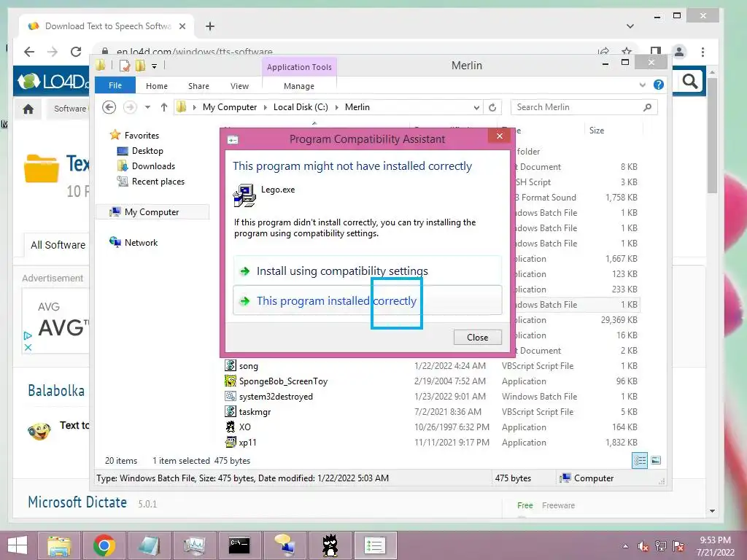The width and height of the screenshot is (747, 560).
Task: Click the song VBScript file icon
Action: [x=230, y=366]
